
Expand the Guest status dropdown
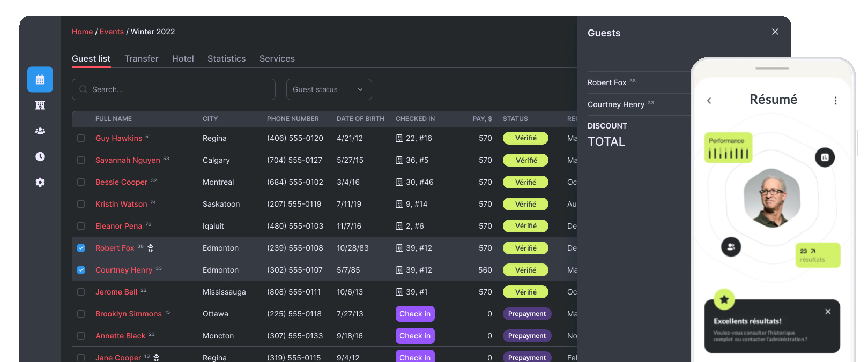pos(329,89)
